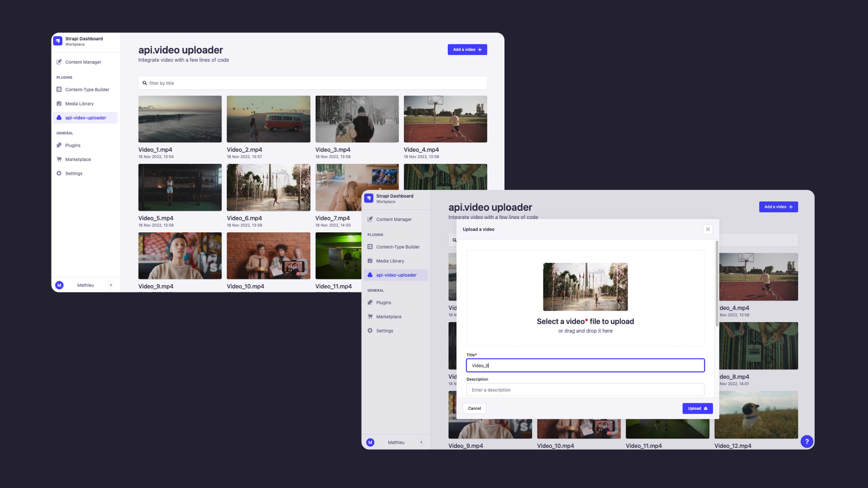The image size is (868, 488).
Task: Click the Settings gear icon in front sidebar
Action: coord(370,331)
